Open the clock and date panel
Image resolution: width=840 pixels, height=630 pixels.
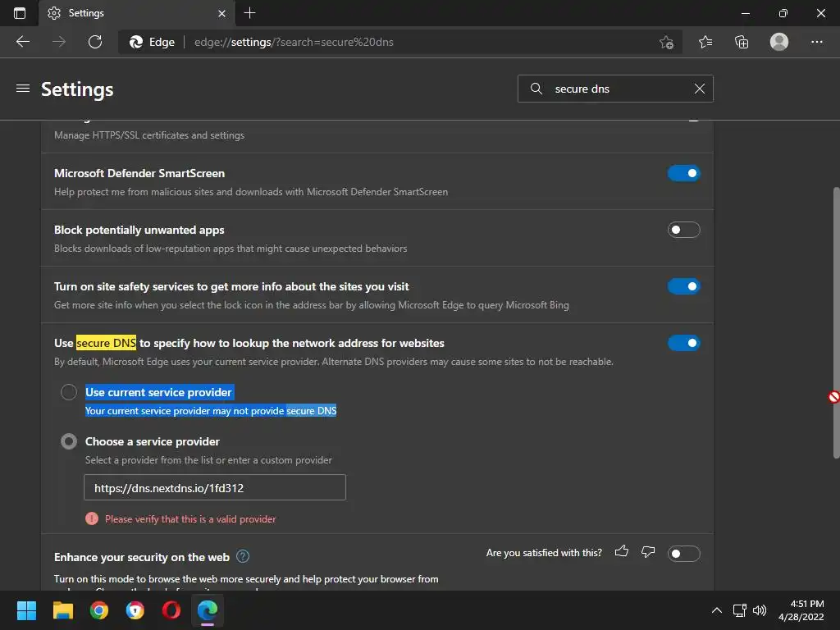click(x=801, y=610)
